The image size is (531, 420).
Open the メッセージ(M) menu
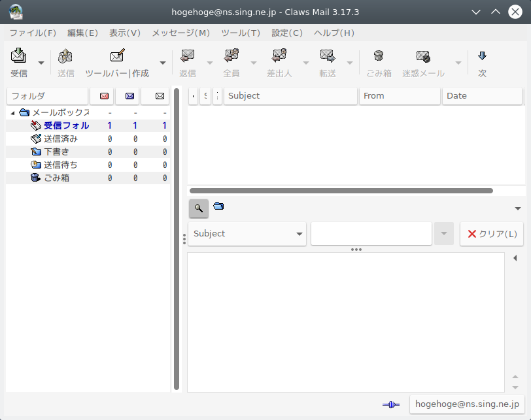click(x=181, y=33)
